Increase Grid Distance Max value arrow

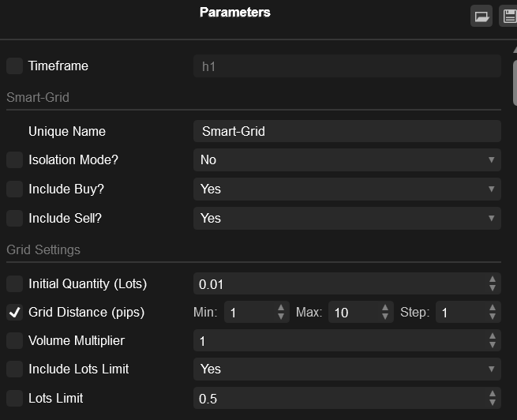pos(384,308)
